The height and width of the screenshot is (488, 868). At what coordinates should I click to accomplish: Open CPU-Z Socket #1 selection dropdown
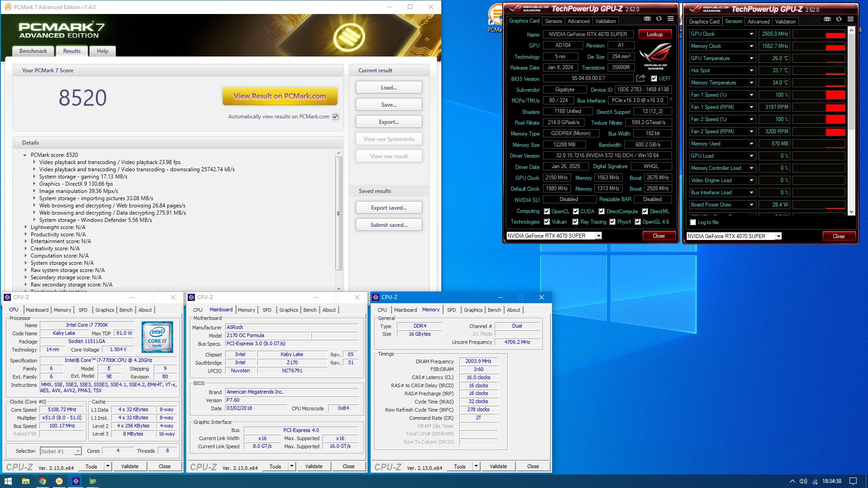point(78,451)
